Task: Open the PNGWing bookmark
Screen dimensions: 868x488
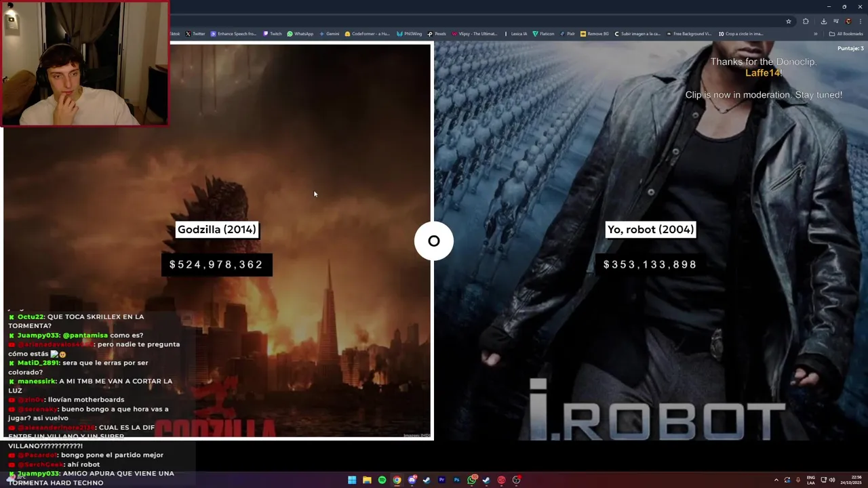Action: (x=410, y=34)
